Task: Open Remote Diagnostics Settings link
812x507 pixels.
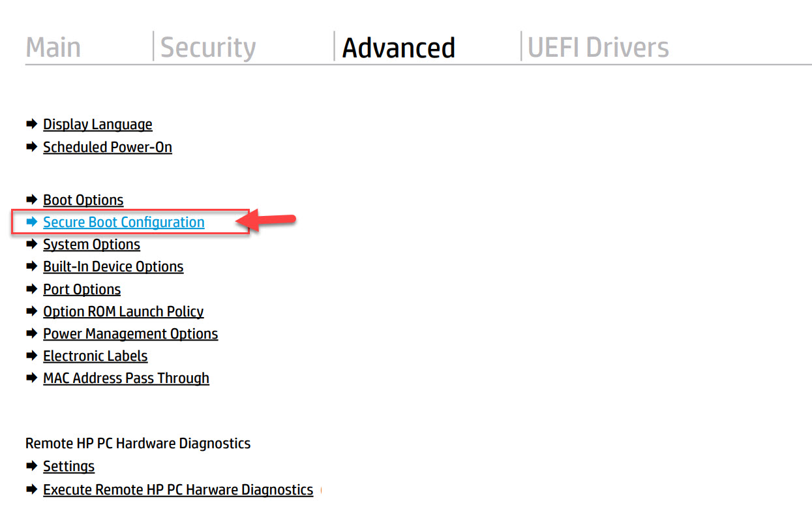Action: [x=68, y=466]
